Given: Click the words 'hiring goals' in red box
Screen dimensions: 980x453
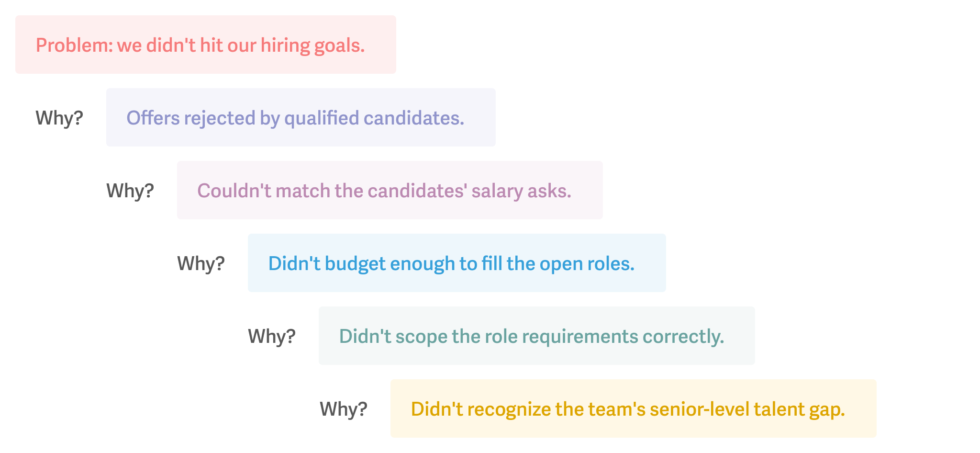Looking at the screenshot, I should [312, 46].
